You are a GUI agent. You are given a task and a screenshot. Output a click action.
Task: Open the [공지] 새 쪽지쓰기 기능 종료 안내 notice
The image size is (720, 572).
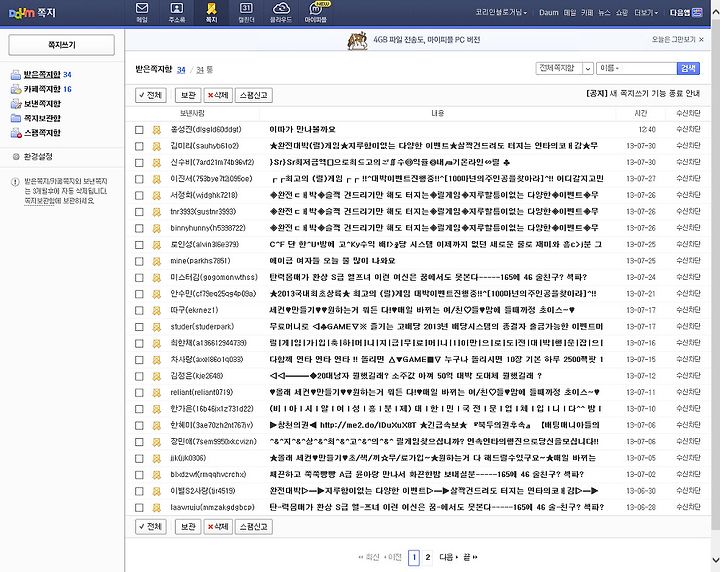click(643, 94)
